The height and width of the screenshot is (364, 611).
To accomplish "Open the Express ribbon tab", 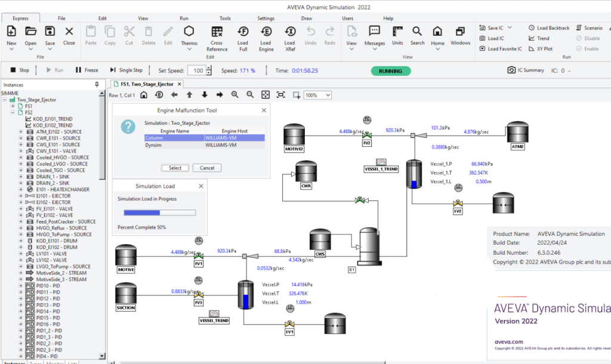I will (x=20, y=18).
